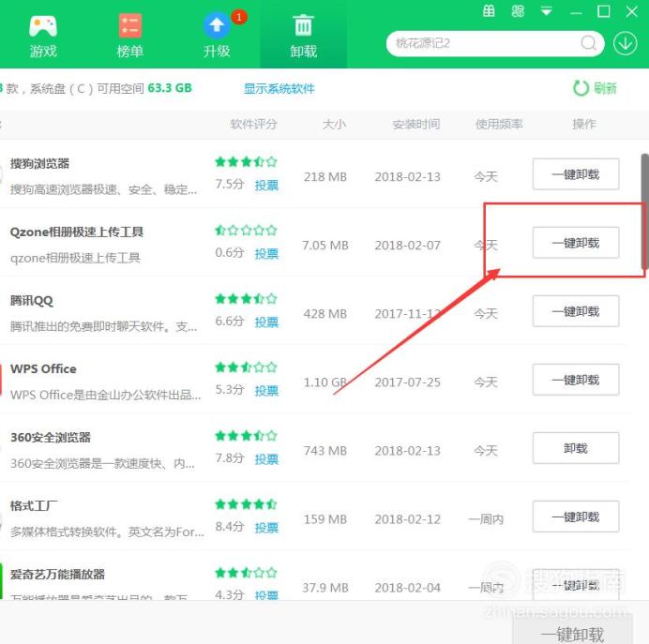Uninstall 腾讯QQ with 一键卸载
Image resolution: width=649 pixels, height=644 pixels.
[576, 311]
